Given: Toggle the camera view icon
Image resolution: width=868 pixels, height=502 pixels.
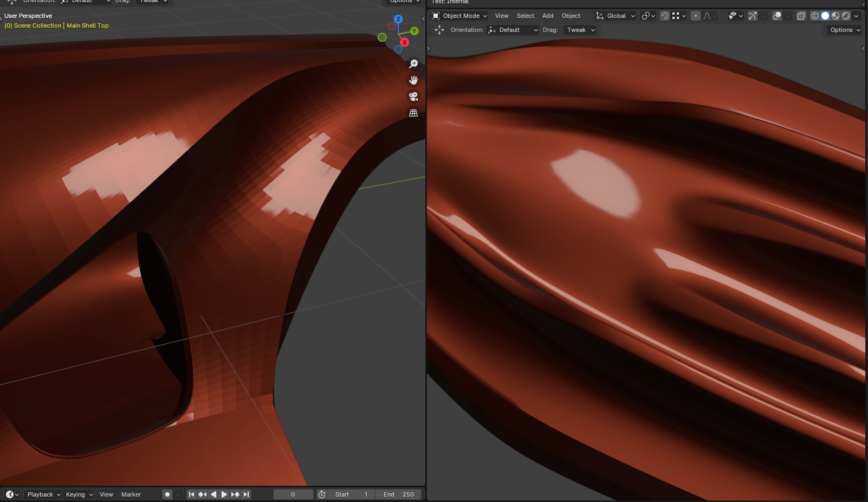Looking at the screenshot, I should 413,96.
